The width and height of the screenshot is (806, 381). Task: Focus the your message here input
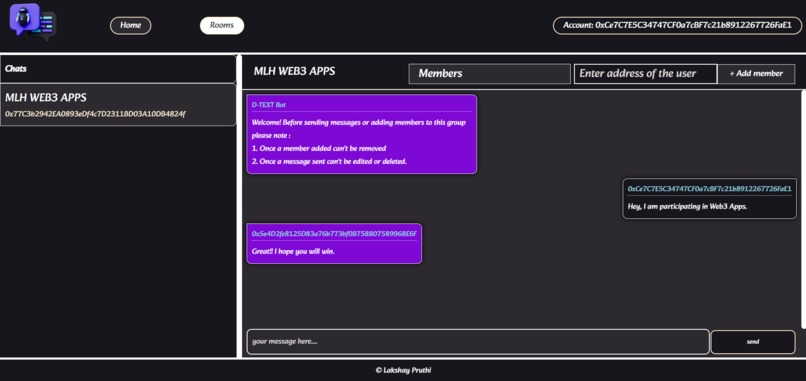pos(478,342)
